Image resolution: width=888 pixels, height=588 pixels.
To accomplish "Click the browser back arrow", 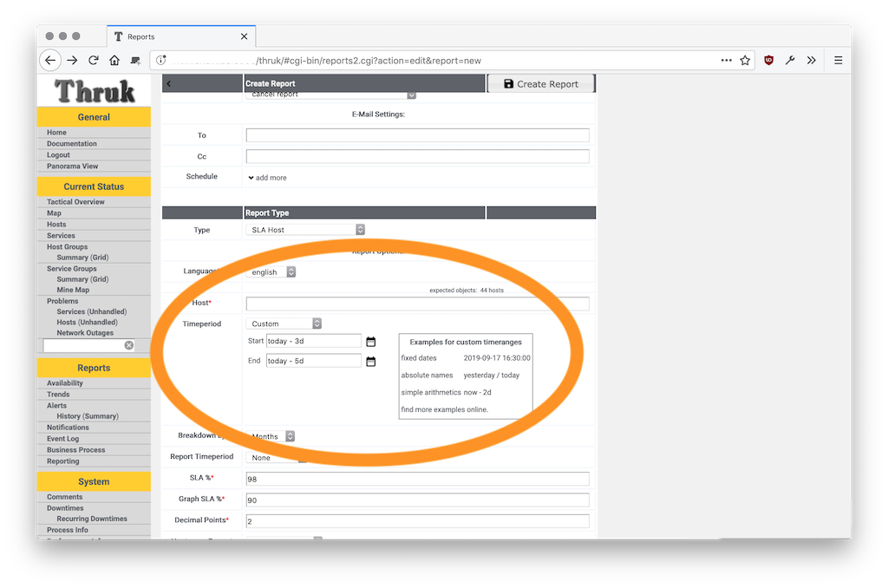I will pos(50,61).
